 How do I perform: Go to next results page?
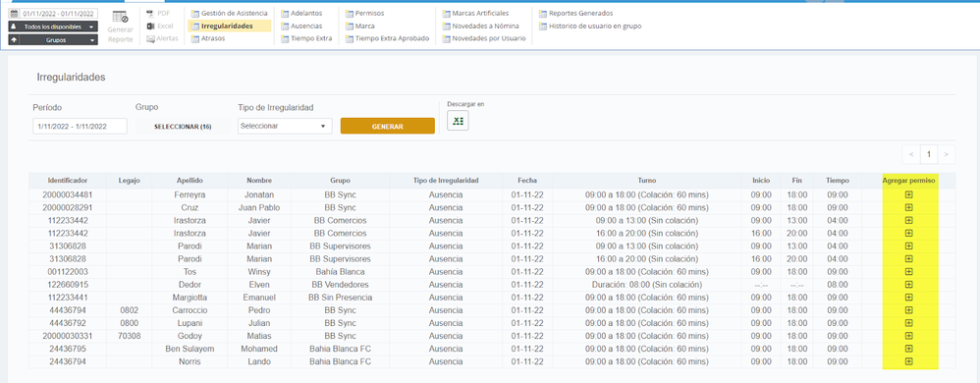click(x=947, y=154)
